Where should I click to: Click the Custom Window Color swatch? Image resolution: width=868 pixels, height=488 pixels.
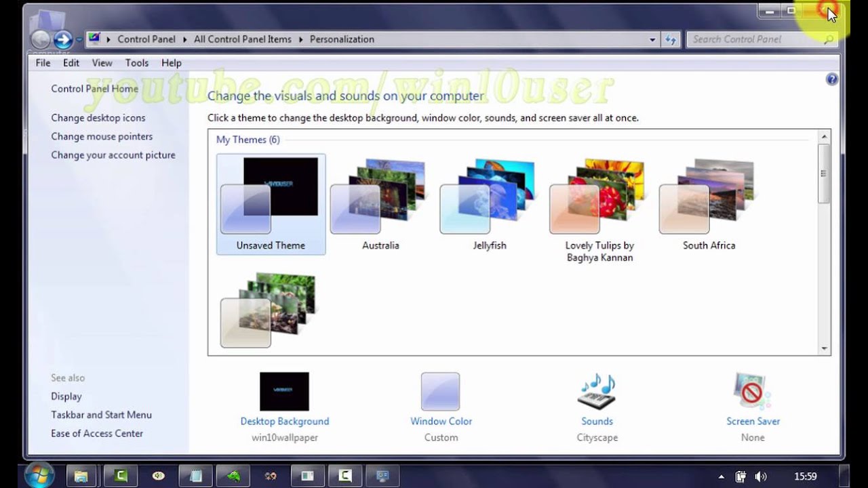pyautogui.click(x=441, y=392)
